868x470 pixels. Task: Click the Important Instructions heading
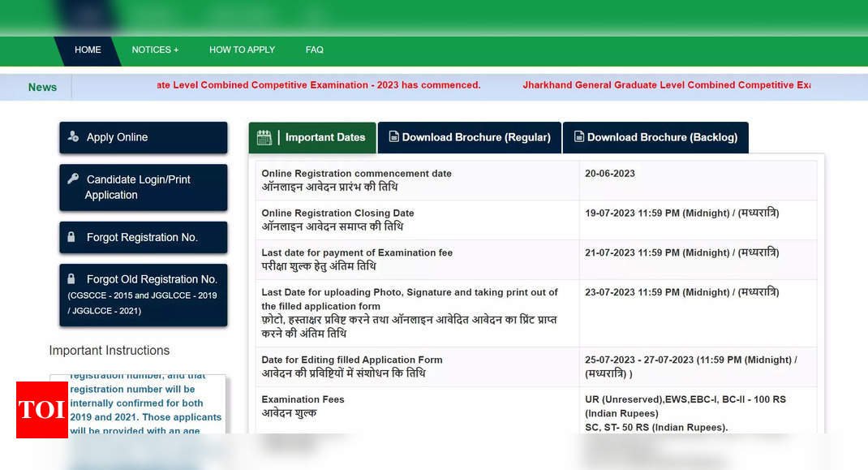(109, 351)
